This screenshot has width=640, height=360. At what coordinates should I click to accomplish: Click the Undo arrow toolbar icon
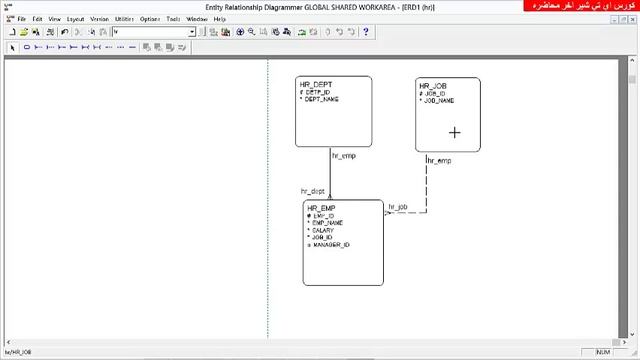point(64,32)
